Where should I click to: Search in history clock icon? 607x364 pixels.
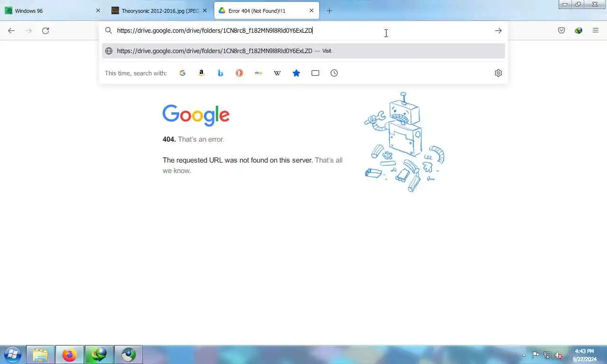coord(334,73)
